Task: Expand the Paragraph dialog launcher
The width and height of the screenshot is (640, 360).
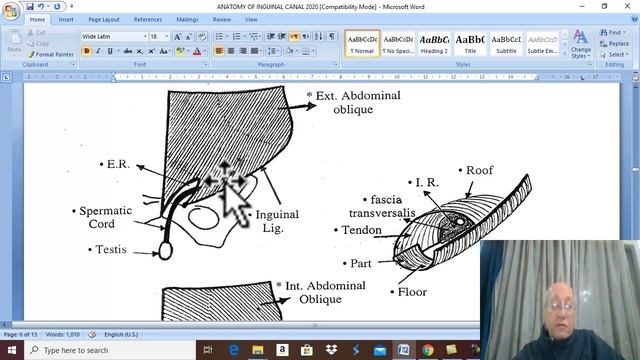Action: 335,64
